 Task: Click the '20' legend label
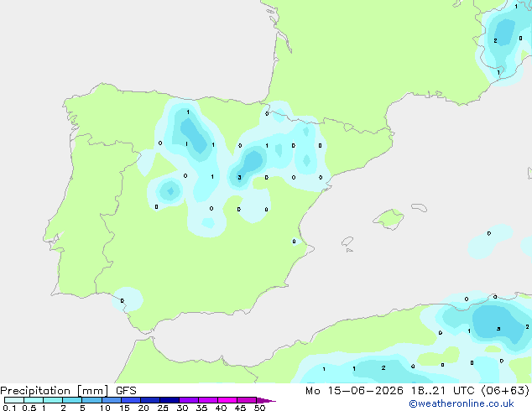143,408
